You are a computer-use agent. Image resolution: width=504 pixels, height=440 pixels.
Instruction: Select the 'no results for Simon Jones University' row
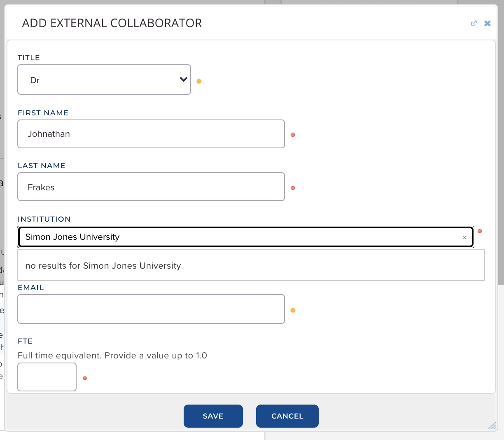[251, 265]
